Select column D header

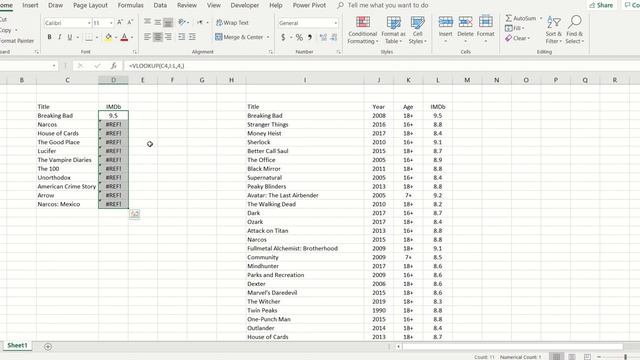[113, 80]
